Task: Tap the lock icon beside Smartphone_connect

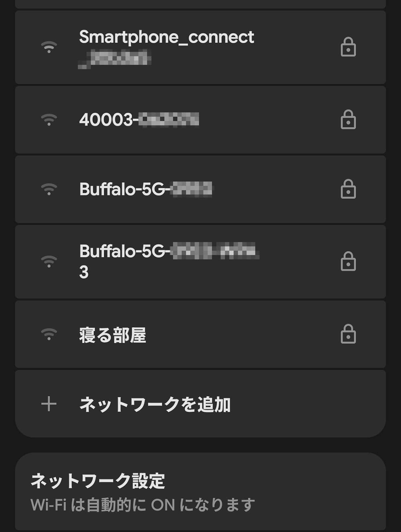Action: 348,47
